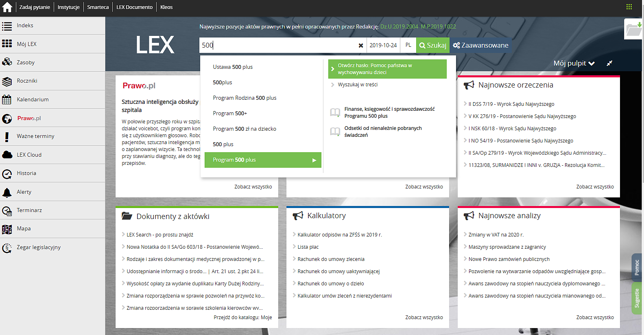Open Kalendarium calendar icon
Viewport: 644px width, 335px height.
point(7,99)
